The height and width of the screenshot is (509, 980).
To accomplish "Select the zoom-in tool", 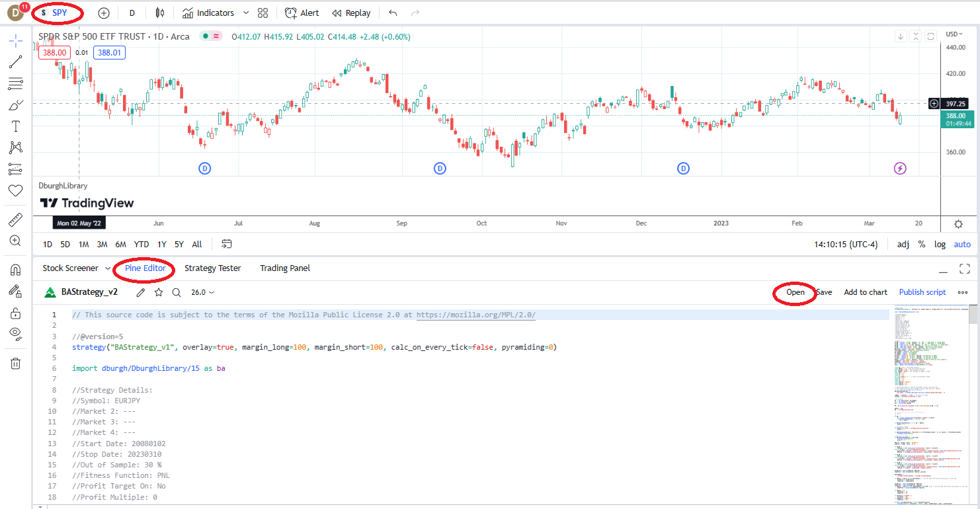I will (15, 241).
